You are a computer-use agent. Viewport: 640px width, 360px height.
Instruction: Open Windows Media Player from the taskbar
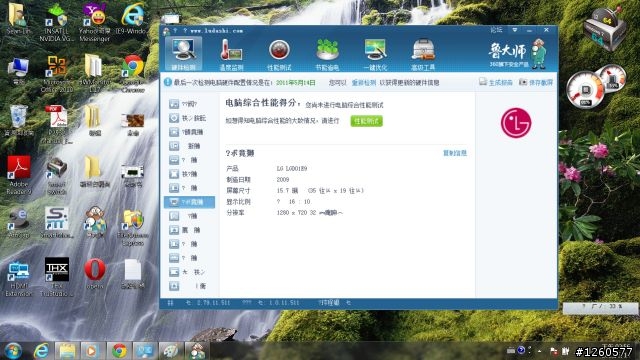[x=92, y=351]
